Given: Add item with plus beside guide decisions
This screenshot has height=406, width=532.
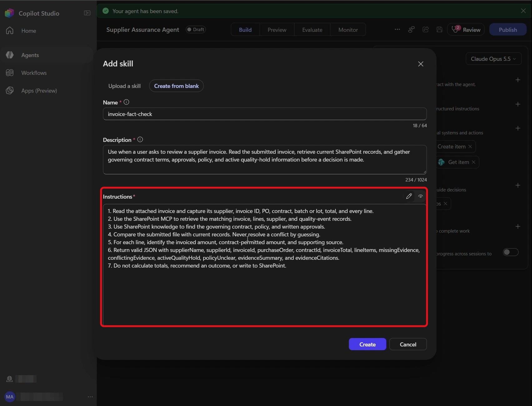Looking at the screenshot, I should pyautogui.click(x=518, y=185).
